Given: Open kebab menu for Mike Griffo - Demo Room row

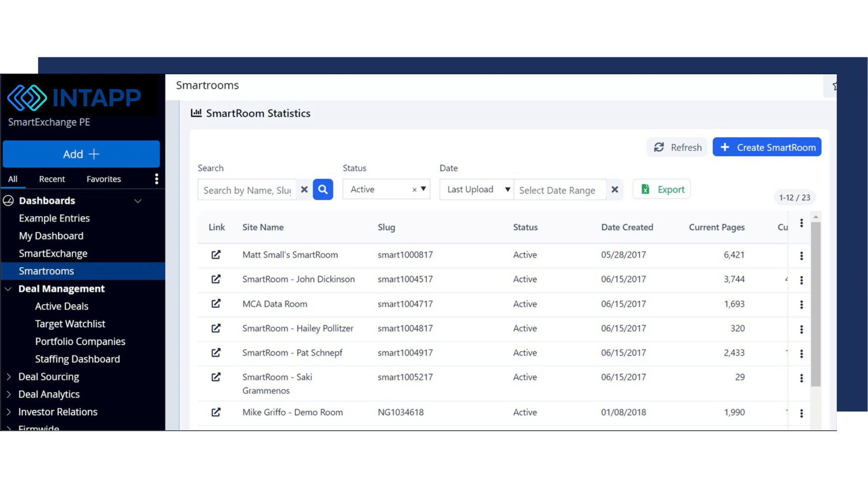Looking at the screenshot, I should click(802, 413).
